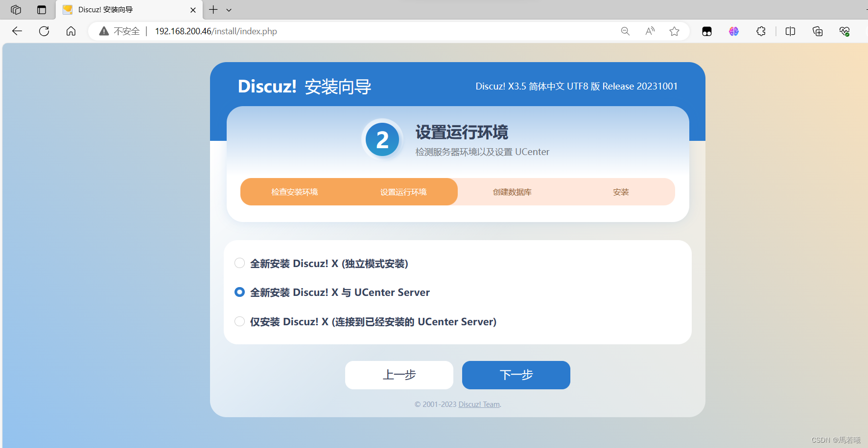This screenshot has height=448, width=868.
Task: Open browser essentials heart icon
Action: pyautogui.click(x=845, y=31)
